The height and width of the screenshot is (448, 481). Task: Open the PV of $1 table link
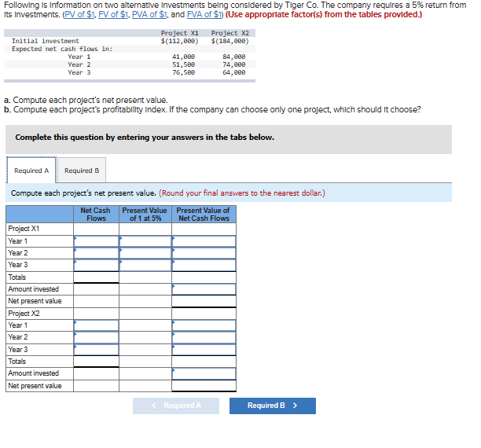(79, 14)
